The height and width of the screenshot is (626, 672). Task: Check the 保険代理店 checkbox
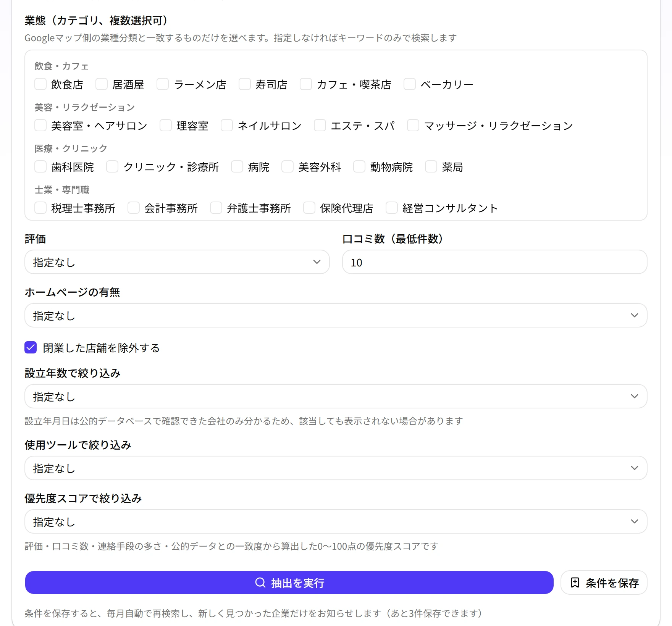[x=309, y=208]
